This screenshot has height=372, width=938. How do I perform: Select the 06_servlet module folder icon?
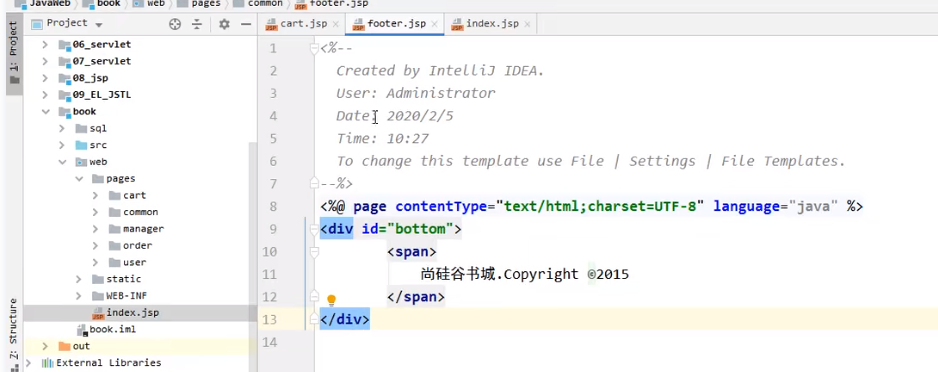tap(64, 45)
